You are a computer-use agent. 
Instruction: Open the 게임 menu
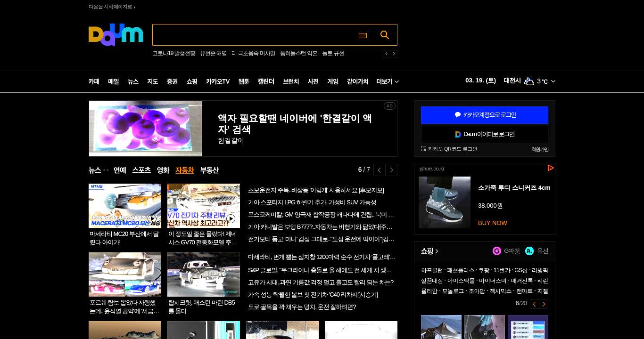tap(333, 81)
